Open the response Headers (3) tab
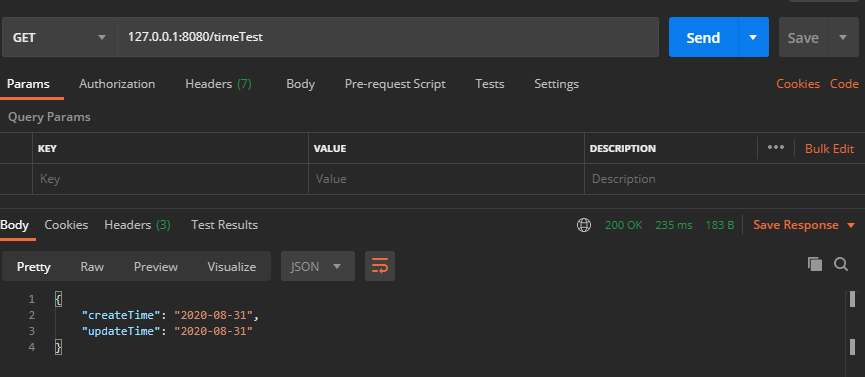 [x=137, y=225]
